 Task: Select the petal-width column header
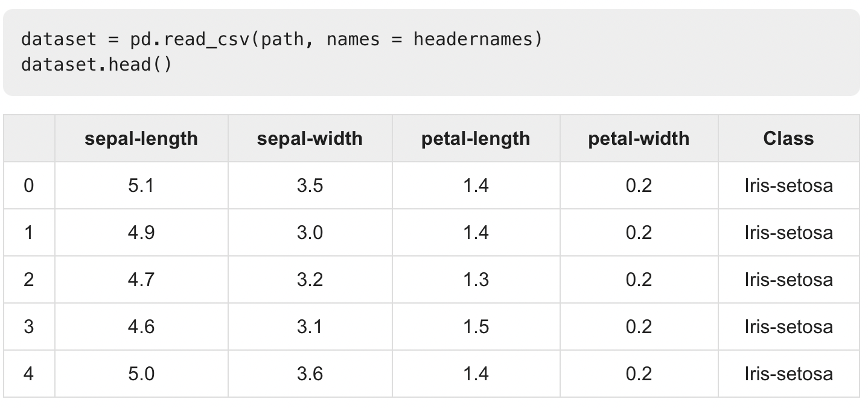pyautogui.click(x=639, y=139)
